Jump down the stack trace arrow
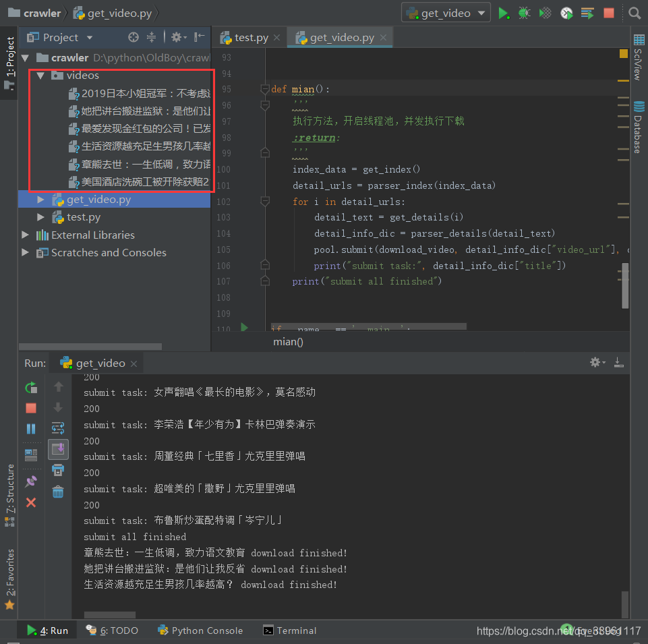Viewport: 648px width, 644px height. 58,407
